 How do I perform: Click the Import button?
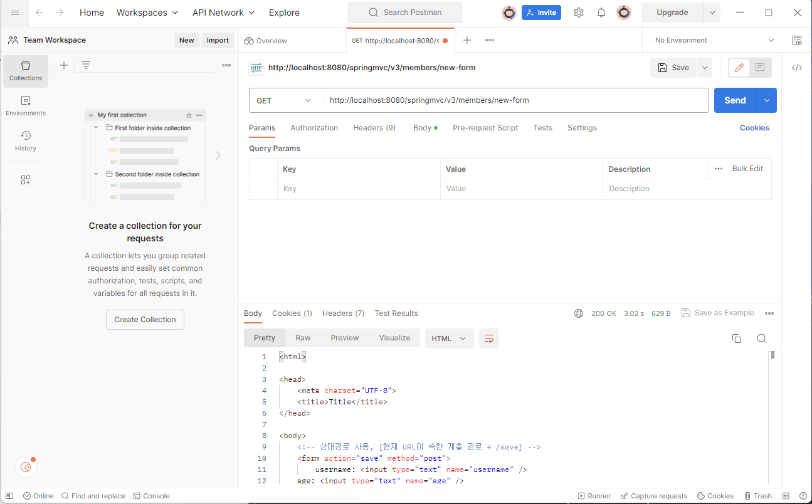coord(218,40)
